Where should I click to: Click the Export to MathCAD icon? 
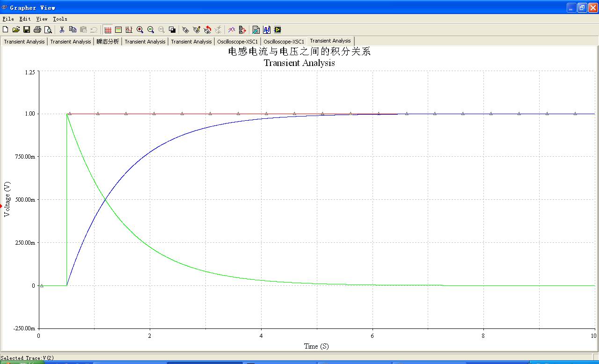click(x=267, y=30)
